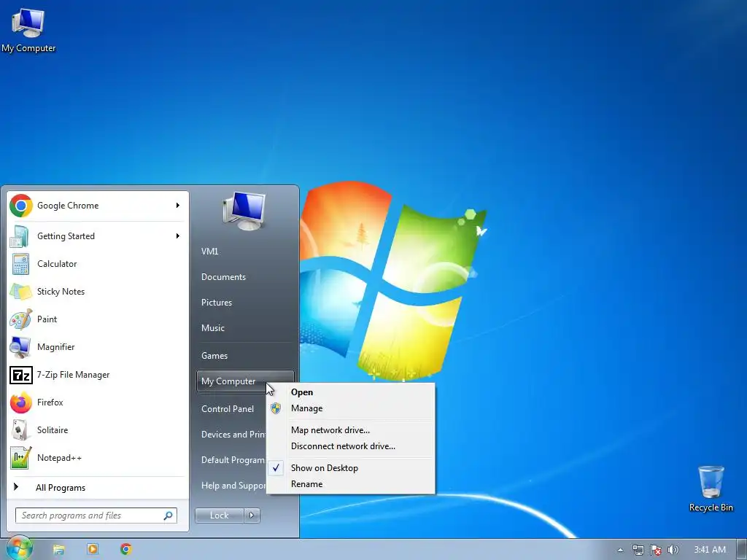Open the Recycle Bin desktop icon
This screenshot has height=560, width=747.
tap(711, 489)
